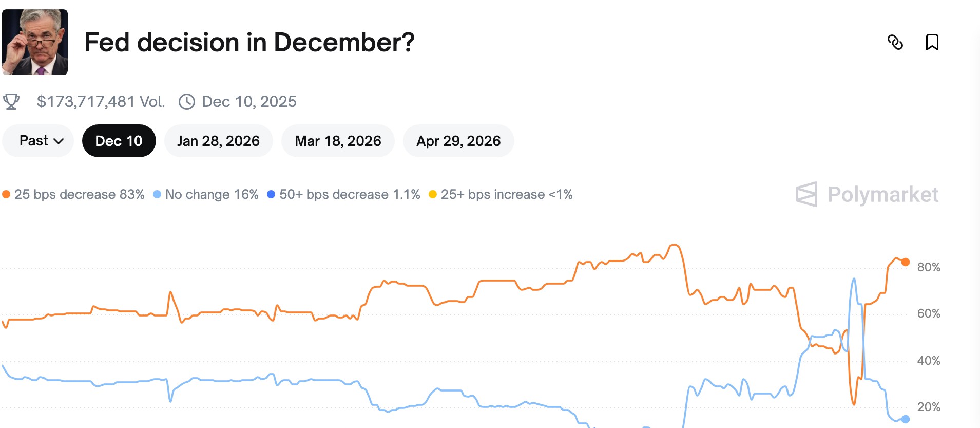Toggle the '25 bps decrease 83%' series

click(x=80, y=195)
